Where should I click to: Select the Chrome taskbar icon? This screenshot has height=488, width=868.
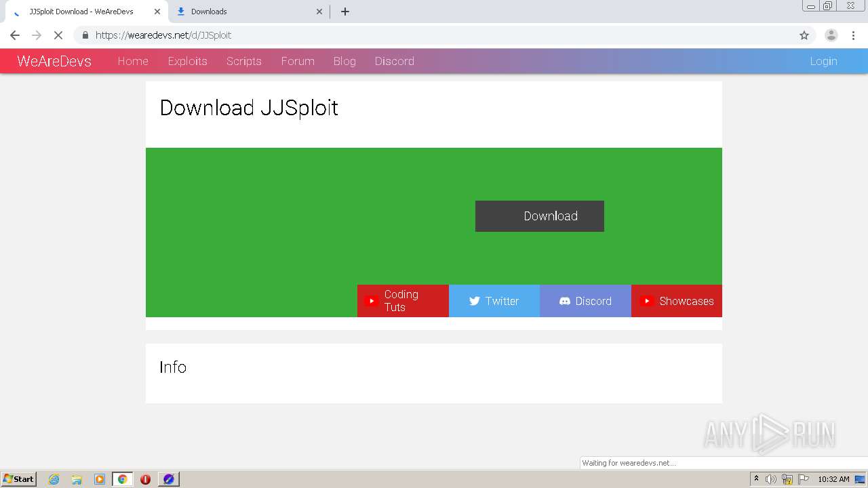pos(122,479)
